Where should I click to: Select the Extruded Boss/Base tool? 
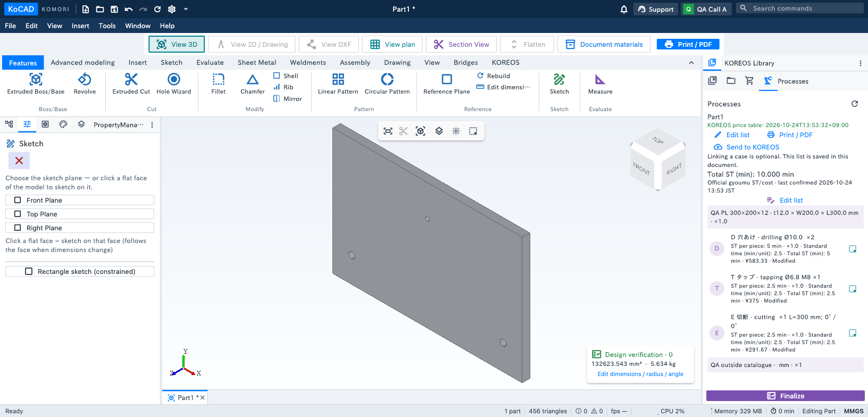(36, 84)
